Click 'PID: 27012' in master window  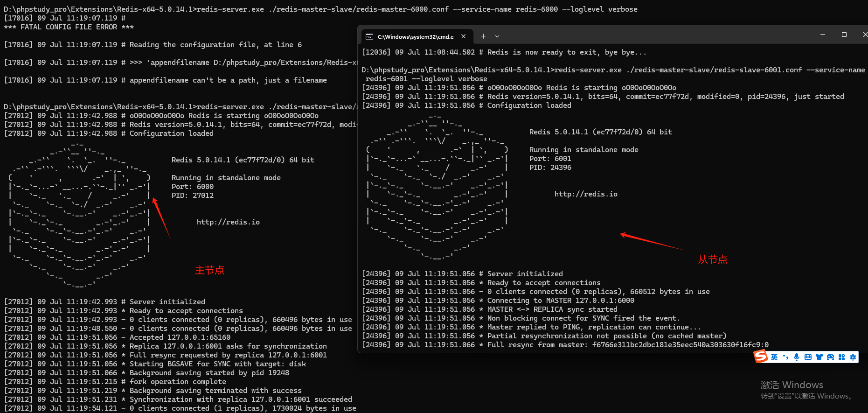[192, 196]
